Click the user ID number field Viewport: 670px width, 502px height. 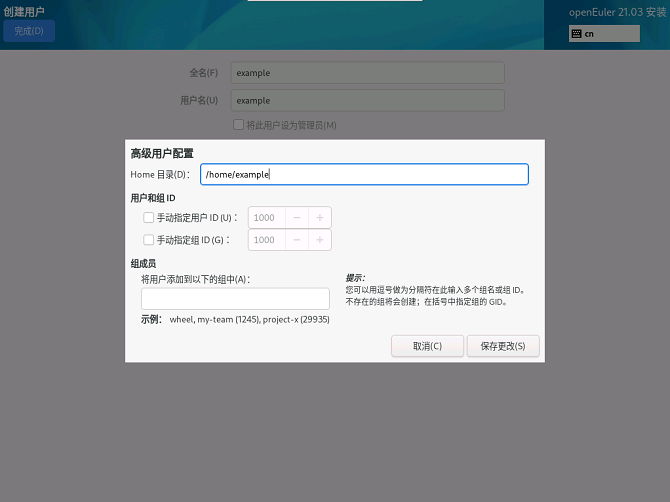tap(266, 217)
